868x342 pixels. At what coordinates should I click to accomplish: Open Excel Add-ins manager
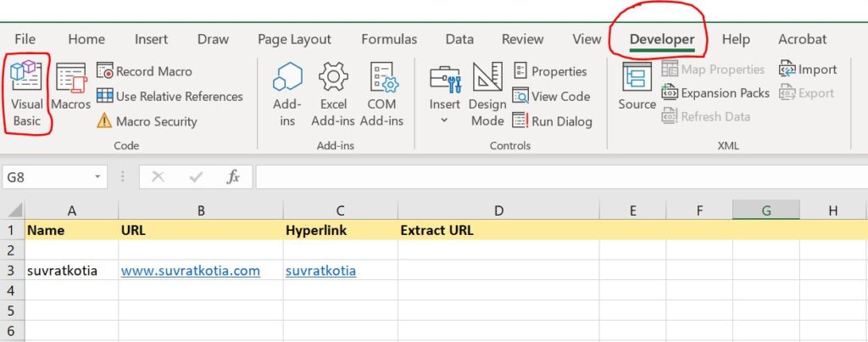click(x=332, y=94)
